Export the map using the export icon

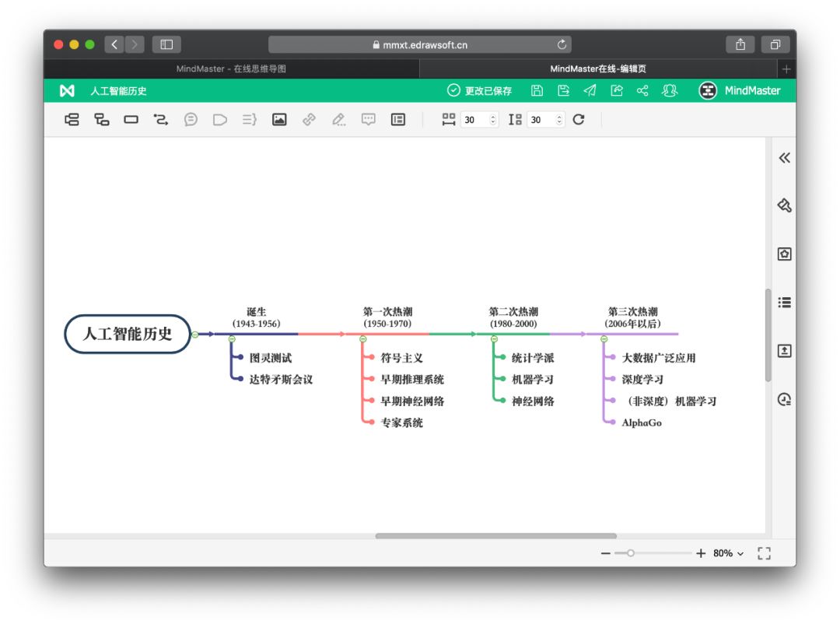tap(617, 90)
